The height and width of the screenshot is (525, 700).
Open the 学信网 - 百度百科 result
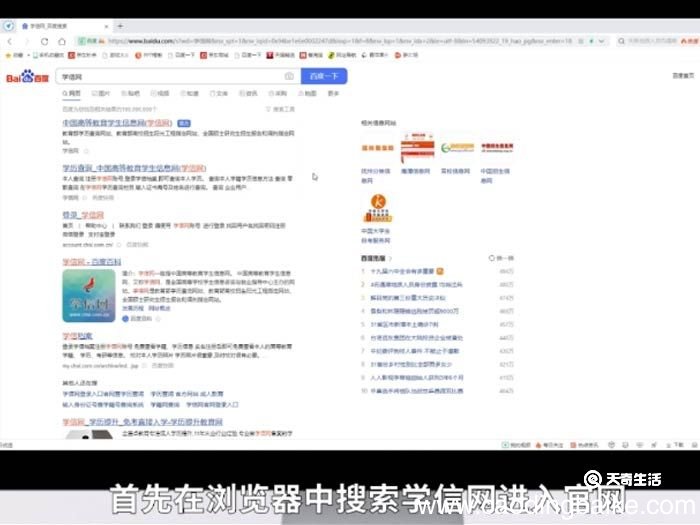(x=92, y=262)
